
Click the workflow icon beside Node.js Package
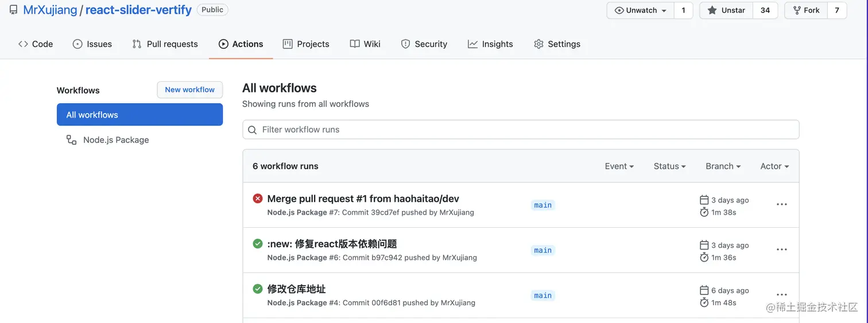point(71,140)
